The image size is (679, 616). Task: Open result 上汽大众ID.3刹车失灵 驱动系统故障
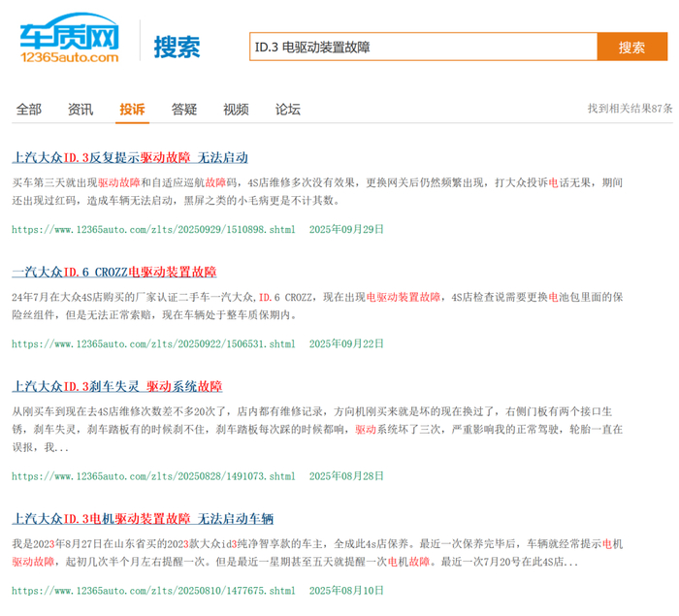[117, 386]
